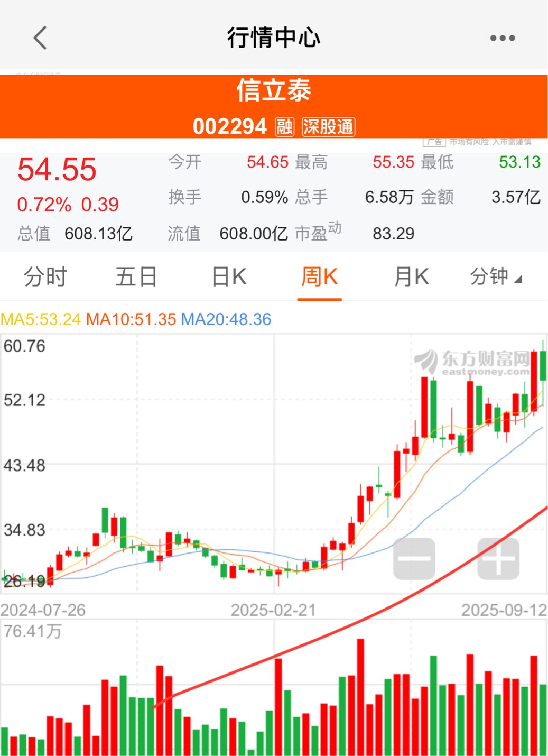Screen dimensions: 548x756
Task: Tap MA10:51.35 indicator label
Action: tap(131, 319)
